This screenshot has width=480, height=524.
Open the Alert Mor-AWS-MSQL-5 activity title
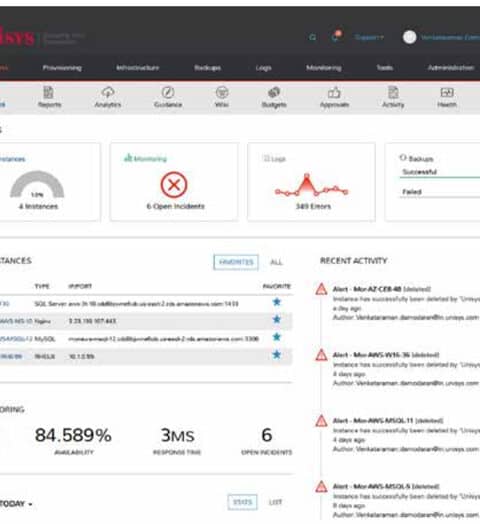[x=386, y=487]
